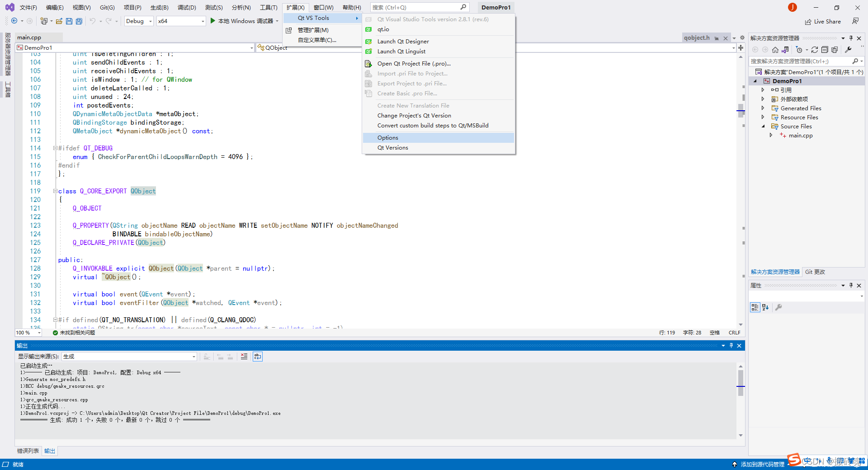Click the feedback person icon near Live Share
Screen dimensions: 868x470
(855, 21)
